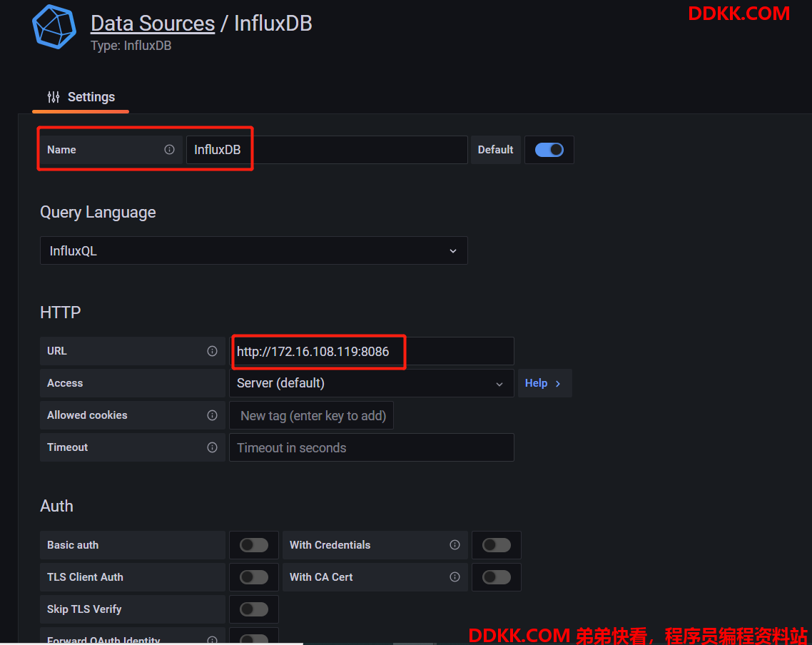Enable the With CA Cert switch

[x=496, y=577]
